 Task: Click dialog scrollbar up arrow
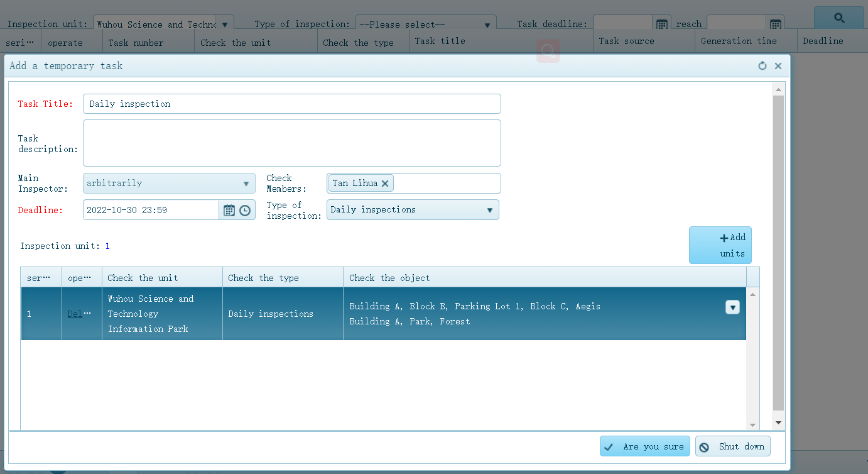click(778, 89)
